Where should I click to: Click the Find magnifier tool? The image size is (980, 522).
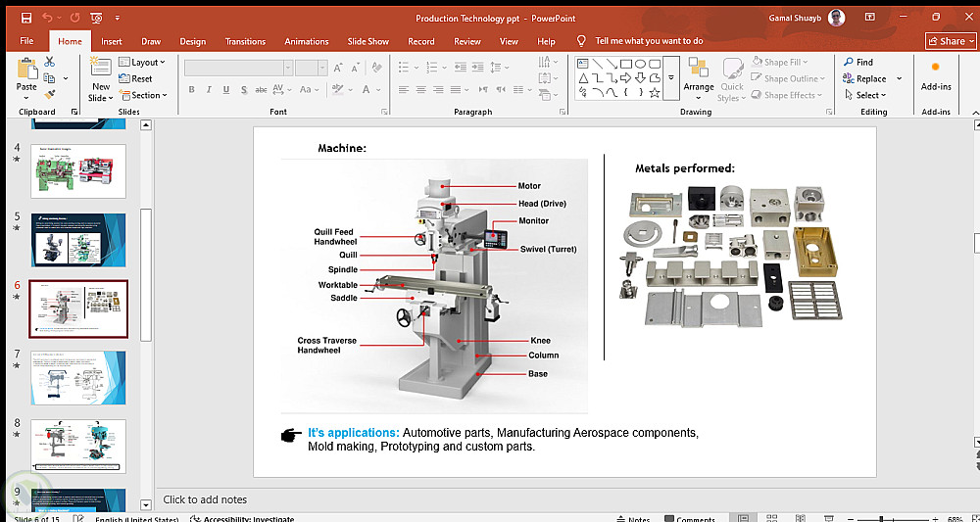(x=857, y=63)
